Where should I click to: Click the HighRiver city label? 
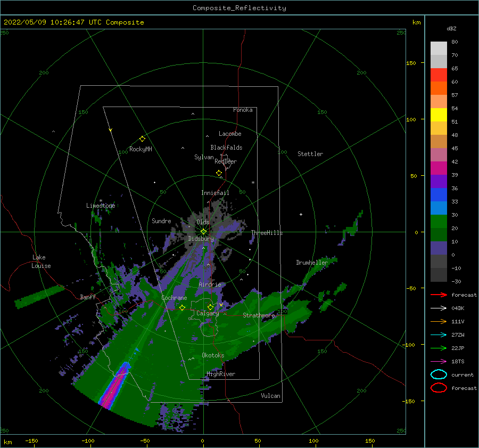pos(221,374)
